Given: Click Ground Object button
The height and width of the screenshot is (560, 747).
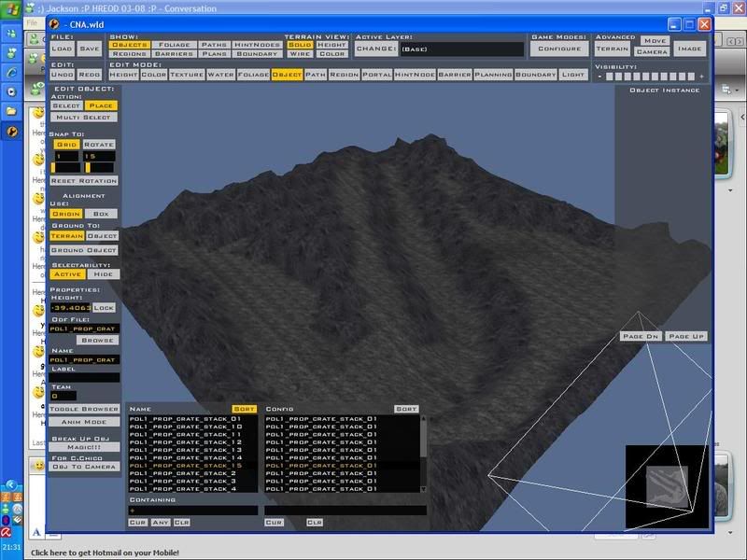Looking at the screenshot, I should pyautogui.click(x=84, y=250).
